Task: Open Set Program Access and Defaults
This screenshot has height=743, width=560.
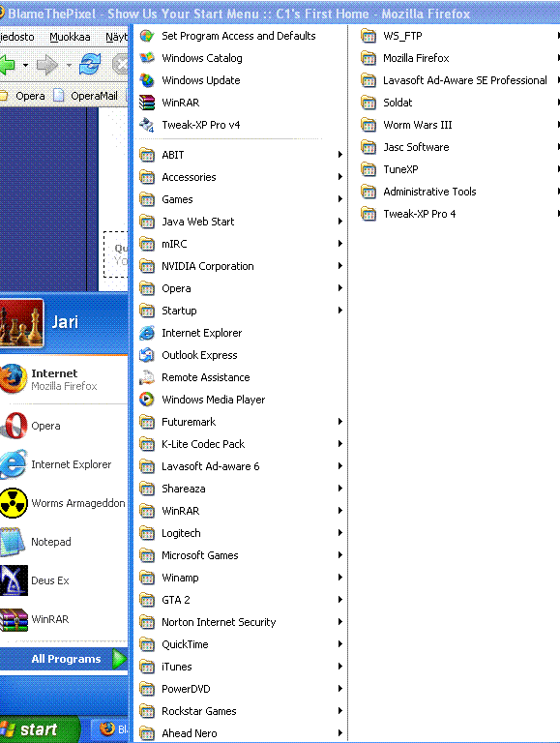Action: coord(240,36)
